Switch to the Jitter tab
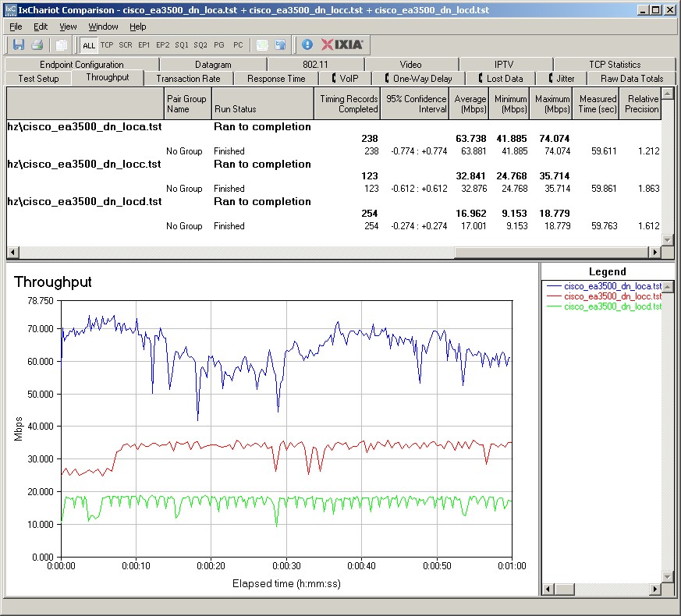Screen dimensions: 681x616 coord(562,79)
